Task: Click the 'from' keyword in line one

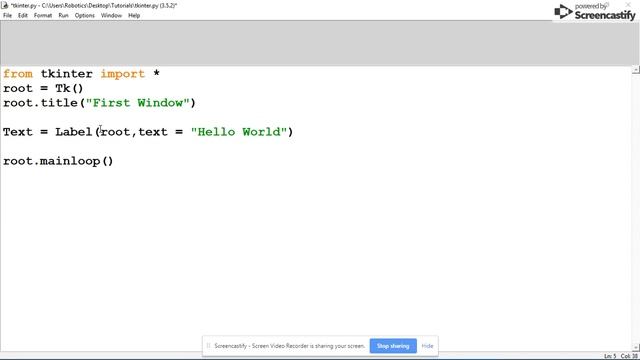Action: pyautogui.click(x=18, y=74)
